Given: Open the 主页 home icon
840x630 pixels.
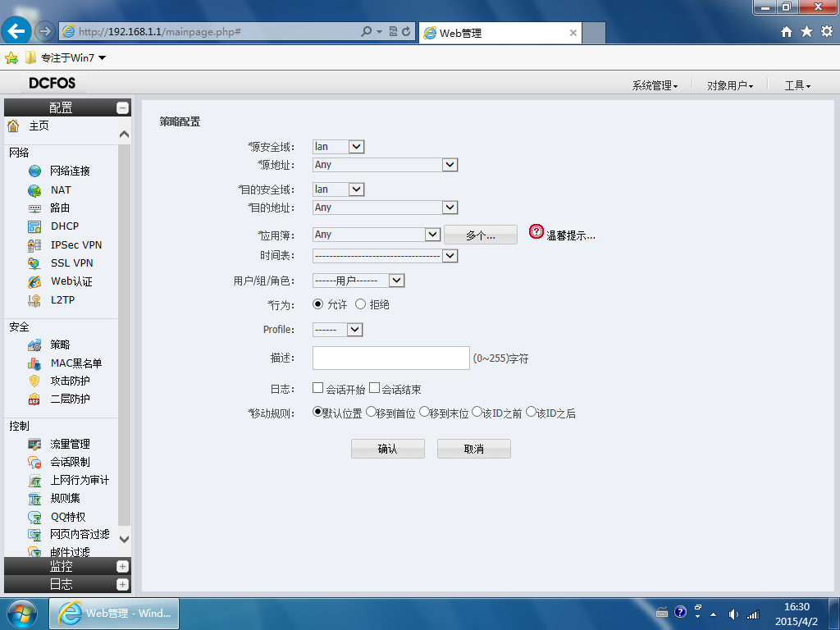Looking at the screenshot, I should coord(13,126).
